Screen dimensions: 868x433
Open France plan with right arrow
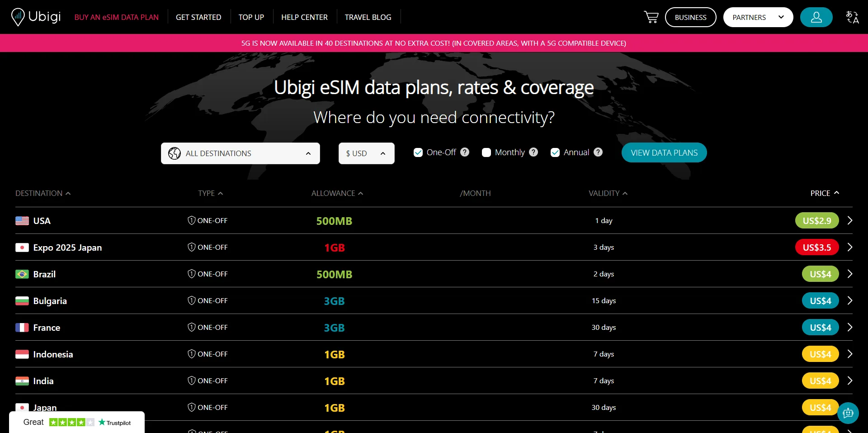pyautogui.click(x=850, y=327)
